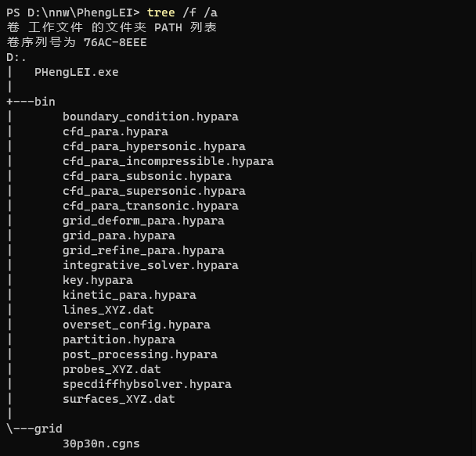The image size is (476, 456).
Task: Select kinetic_para.hypara in the list
Action: coord(129,295)
